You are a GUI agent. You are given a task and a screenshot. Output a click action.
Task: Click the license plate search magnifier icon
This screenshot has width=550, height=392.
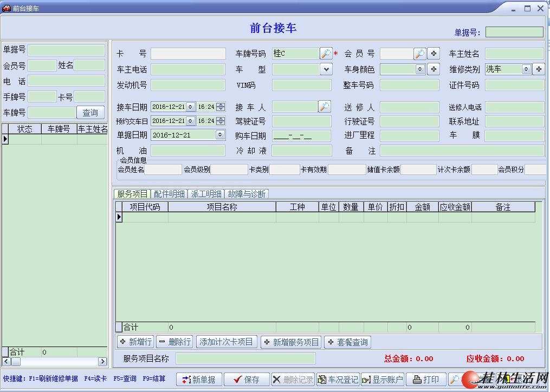click(x=326, y=54)
